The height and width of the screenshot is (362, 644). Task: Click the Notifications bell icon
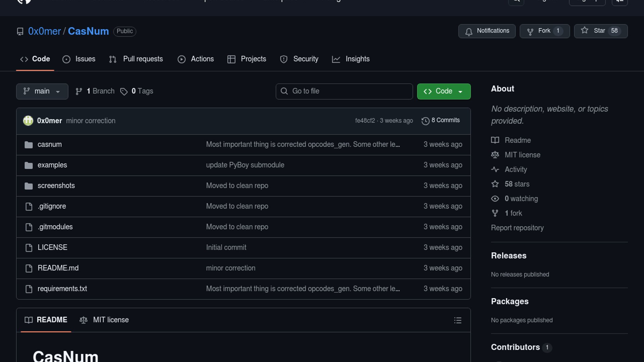pyautogui.click(x=469, y=32)
